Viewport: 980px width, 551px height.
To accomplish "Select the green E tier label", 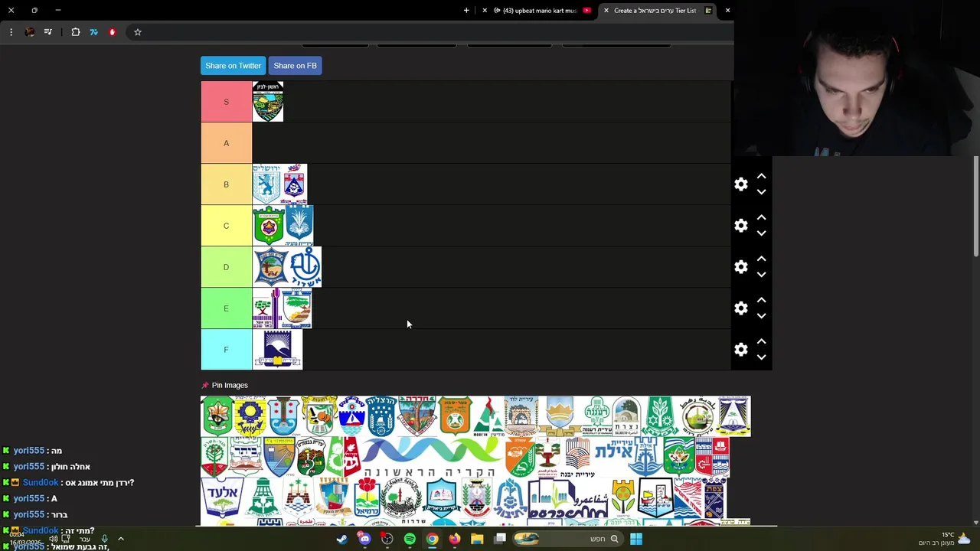I will pos(226,308).
